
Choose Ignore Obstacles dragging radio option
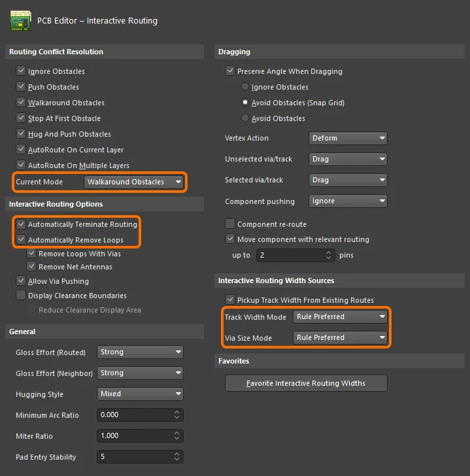(x=245, y=86)
